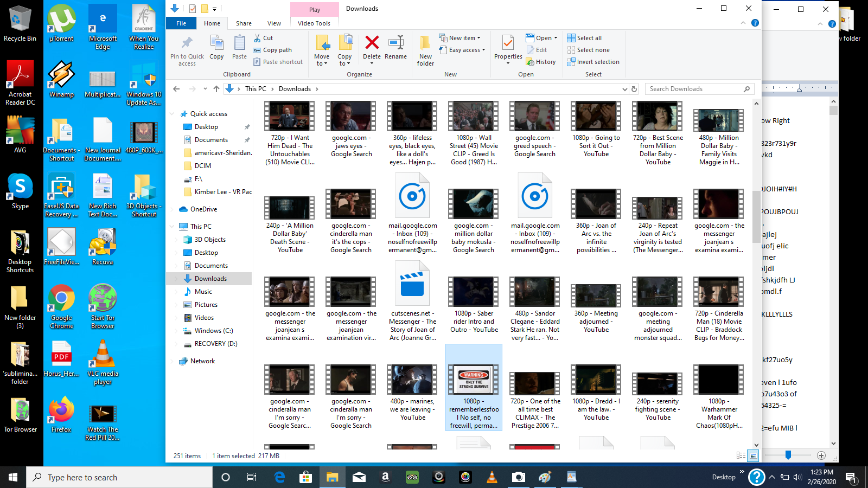Click the Paste shortcut button
Viewport: 868px width, 488px height.
tap(278, 62)
